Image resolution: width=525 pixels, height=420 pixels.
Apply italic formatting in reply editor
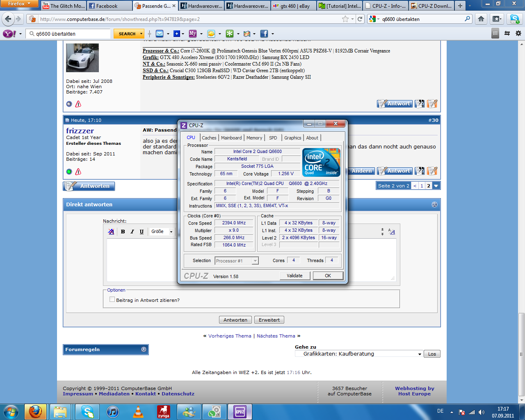(132, 232)
